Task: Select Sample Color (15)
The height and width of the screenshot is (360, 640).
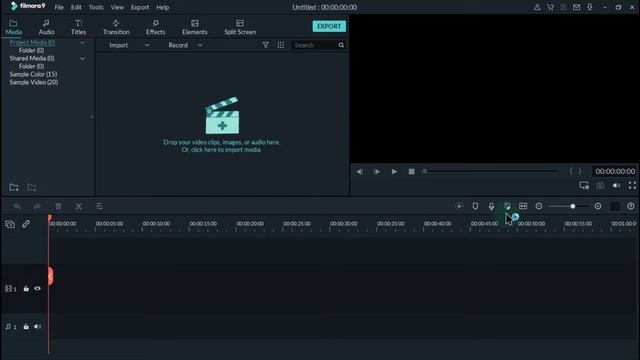Action: pos(33,74)
